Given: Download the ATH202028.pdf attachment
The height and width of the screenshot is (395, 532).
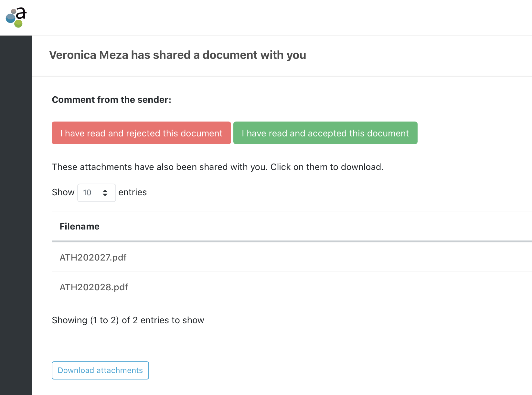Looking at the screenshot, I should (x=94, y=287).
